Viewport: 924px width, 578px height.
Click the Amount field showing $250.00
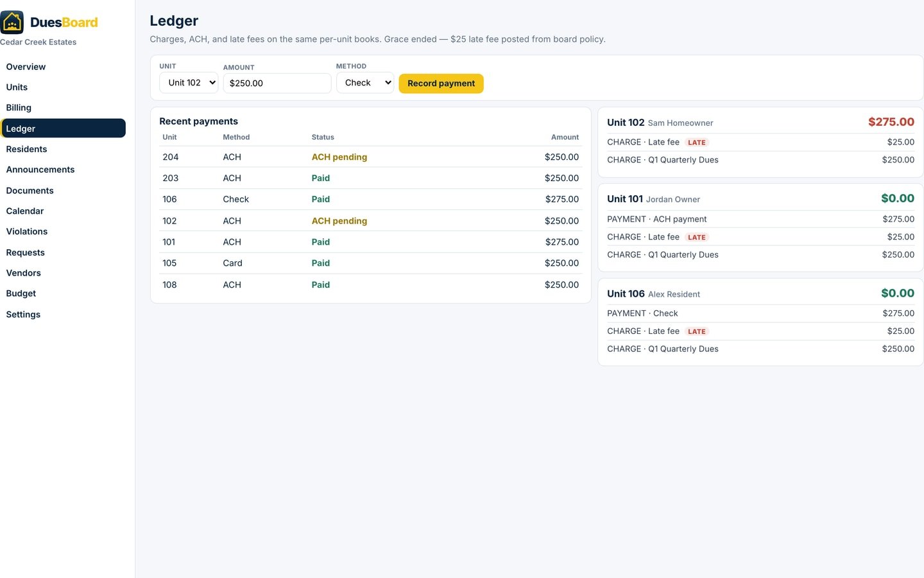277,83
